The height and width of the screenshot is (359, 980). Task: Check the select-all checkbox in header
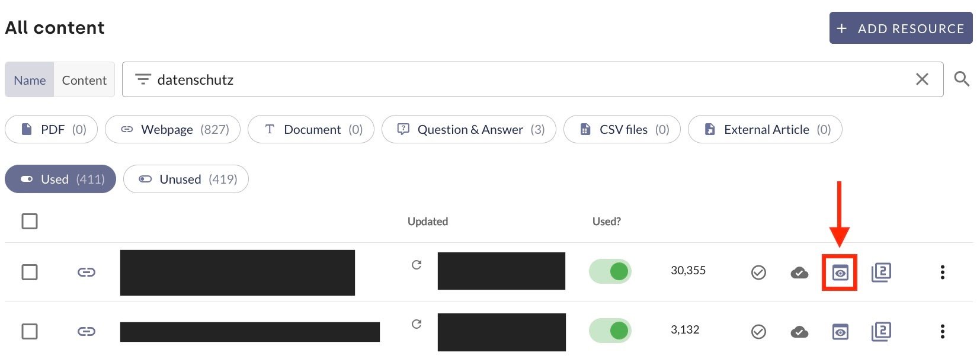pos(30,222)
